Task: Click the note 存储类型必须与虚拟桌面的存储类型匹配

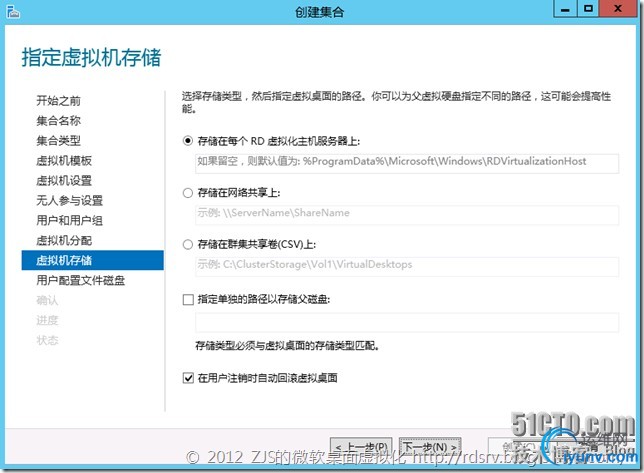Action: [x=287, y=346]
